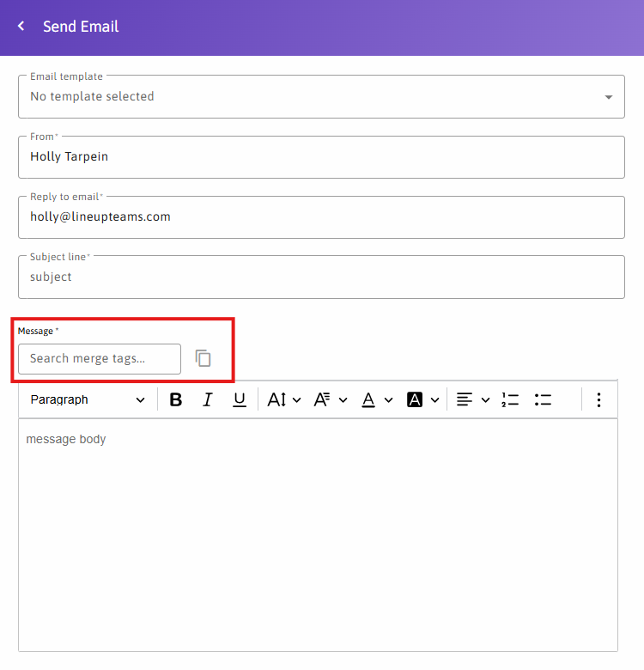Toggle bold formatting
Screen dimensions: 644x670
point(175,400)
